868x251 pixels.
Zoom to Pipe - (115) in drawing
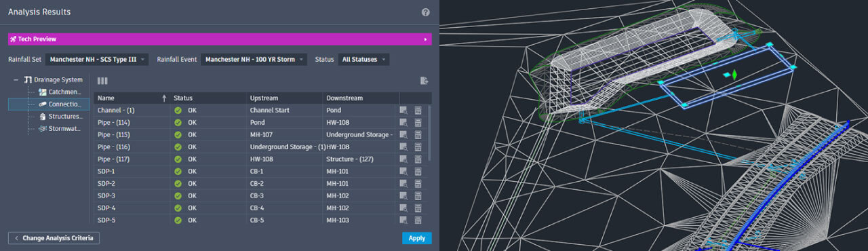click(x=404, y=134)
